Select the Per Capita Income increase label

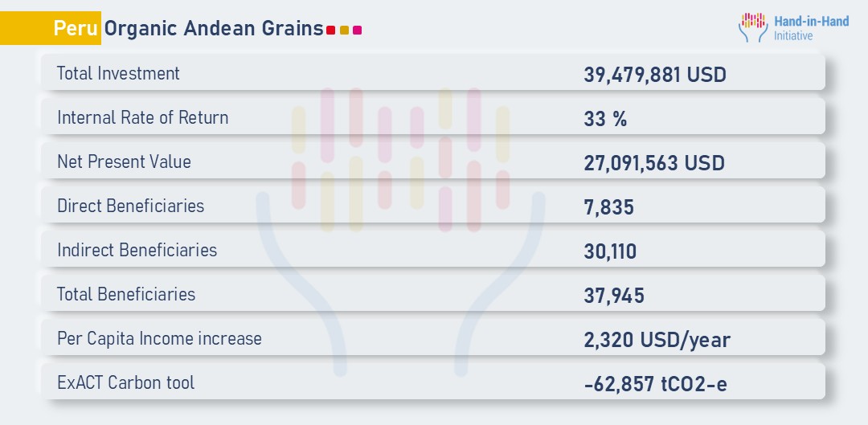click(x=159, y=338)
